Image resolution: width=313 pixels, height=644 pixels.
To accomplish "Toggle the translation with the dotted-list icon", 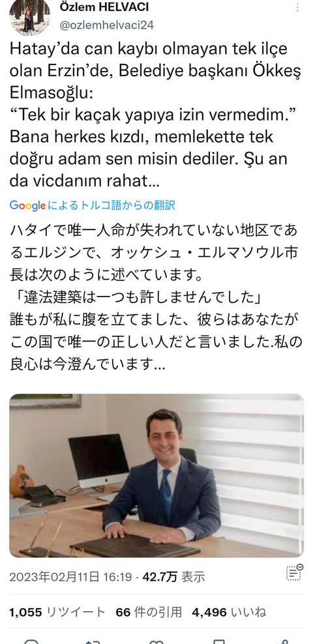I will tap(295, 572).
